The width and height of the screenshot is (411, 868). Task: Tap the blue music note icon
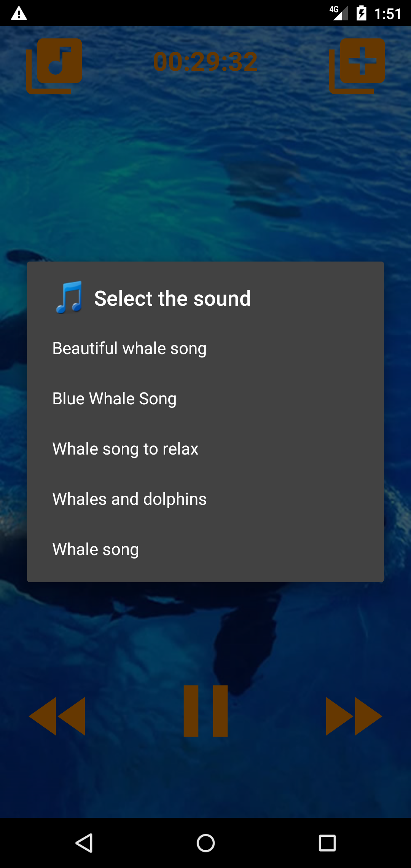click(69, 298)
